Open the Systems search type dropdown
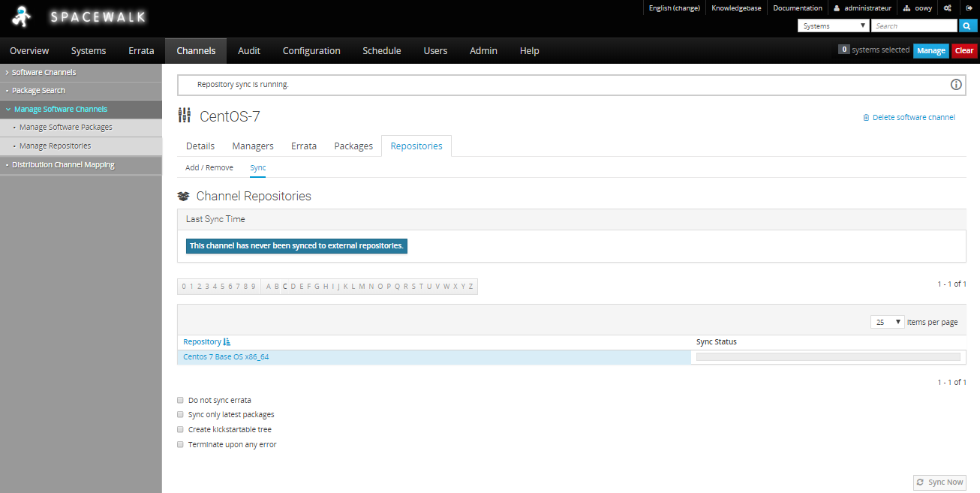980x493 pixels. (x=833, y=26)
